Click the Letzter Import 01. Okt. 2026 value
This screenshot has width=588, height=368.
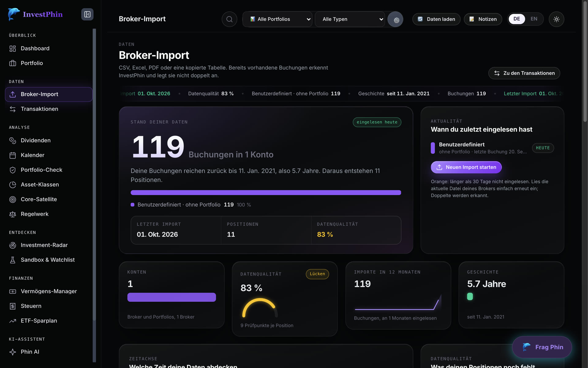(157, 235)
